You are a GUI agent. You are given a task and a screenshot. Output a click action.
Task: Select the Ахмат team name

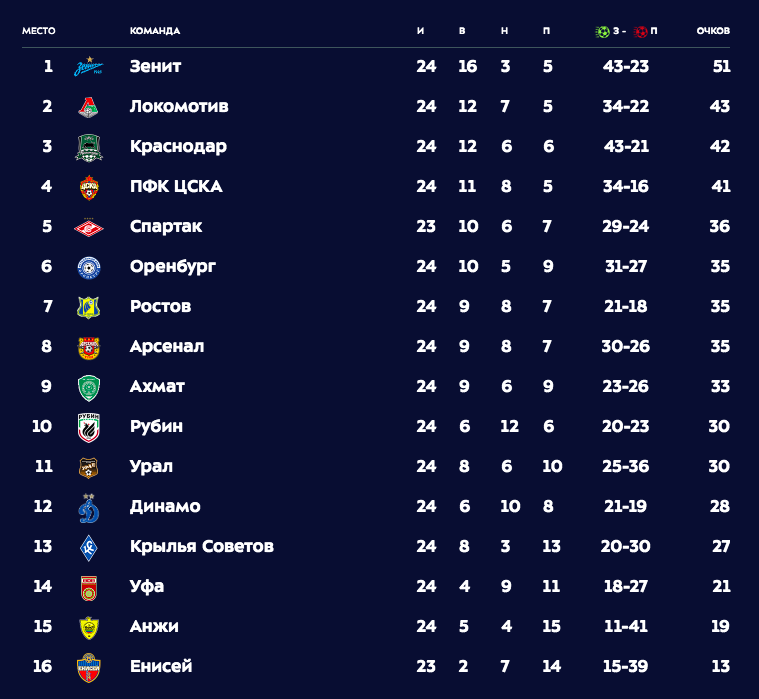click(x=157, y=386)
